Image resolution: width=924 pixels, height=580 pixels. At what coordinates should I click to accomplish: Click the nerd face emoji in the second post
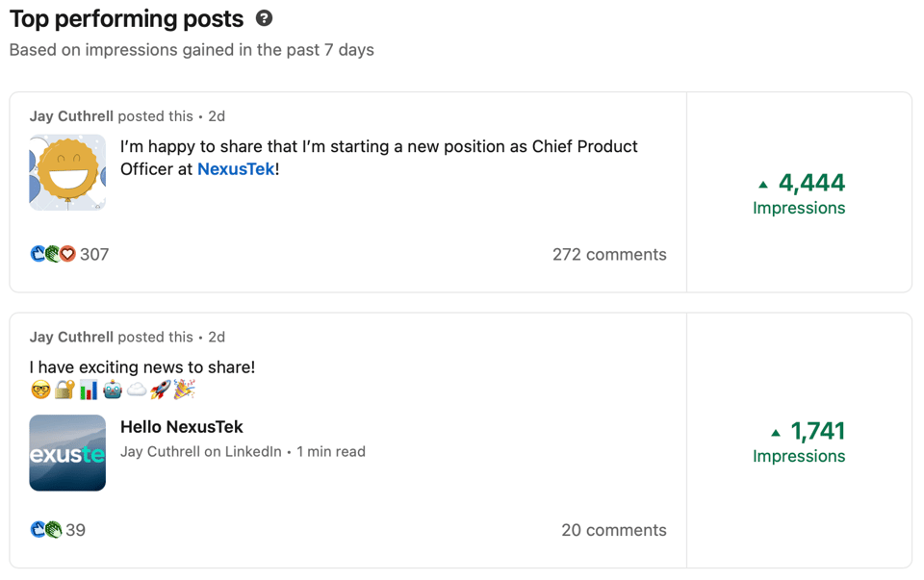[41, 390]
